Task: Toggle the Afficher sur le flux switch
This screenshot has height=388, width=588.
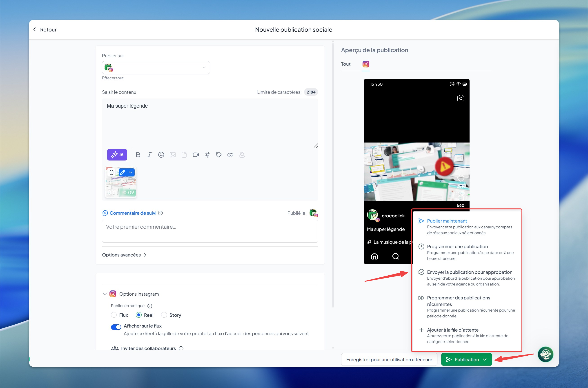Action: pyautogui.click(x=116, y=327)
